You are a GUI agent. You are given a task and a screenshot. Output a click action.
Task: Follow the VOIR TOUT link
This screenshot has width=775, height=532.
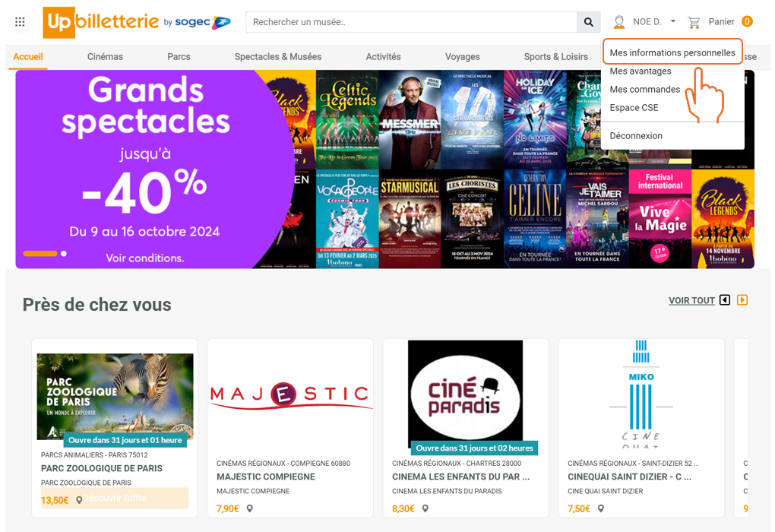coord(691,301)
